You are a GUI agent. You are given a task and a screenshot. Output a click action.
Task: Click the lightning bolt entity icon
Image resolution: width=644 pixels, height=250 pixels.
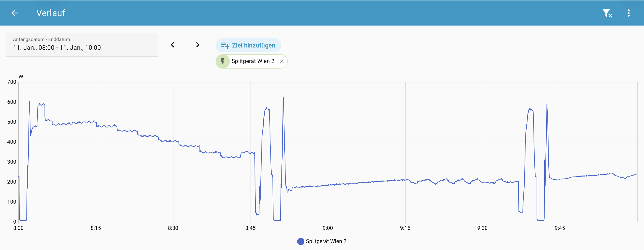(223, 61)
